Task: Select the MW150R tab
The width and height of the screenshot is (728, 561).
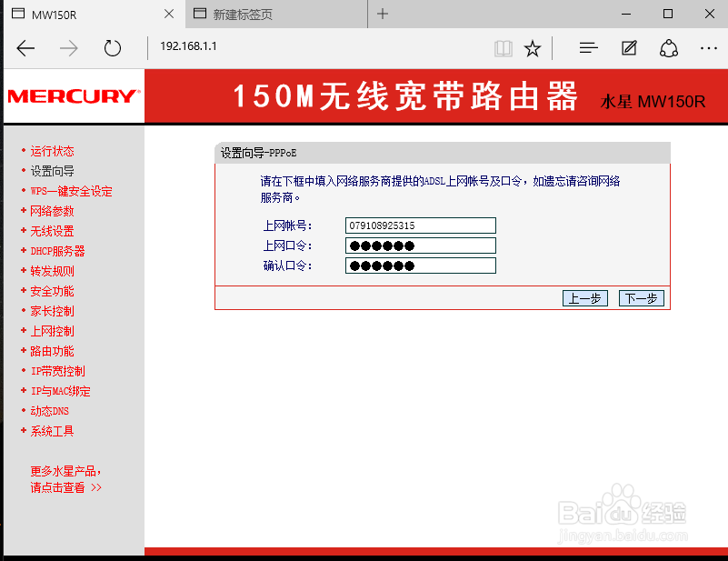Action: click(x=95, y=14)
